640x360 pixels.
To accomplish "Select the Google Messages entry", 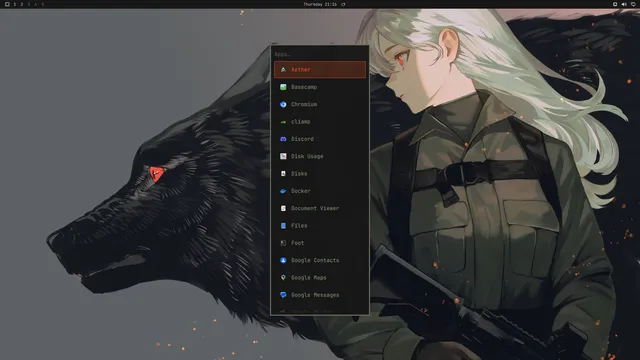I will click(x=320, y=295).
